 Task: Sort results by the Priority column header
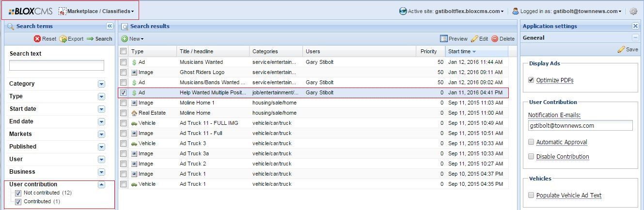[x=428, y=51]
